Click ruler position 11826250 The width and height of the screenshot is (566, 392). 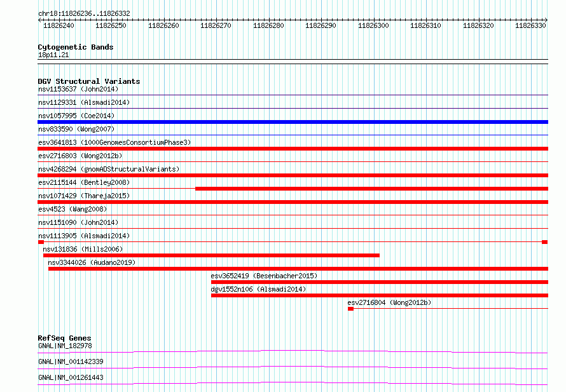coord(111,25)
